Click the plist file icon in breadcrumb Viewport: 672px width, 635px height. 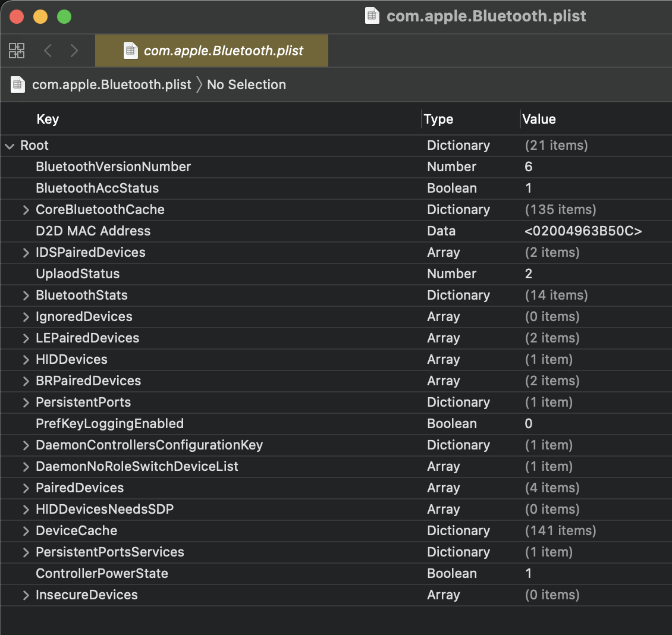click(18, 84)
